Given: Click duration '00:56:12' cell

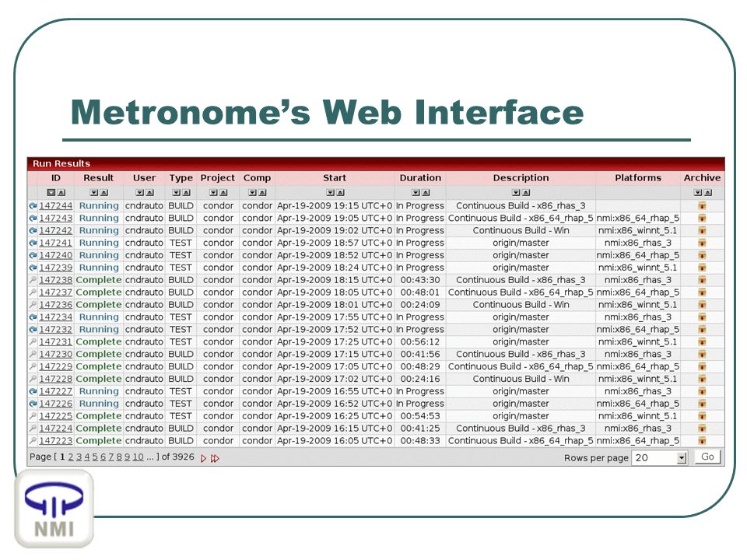Looking at the screenshot, I should tap(420, 342).
